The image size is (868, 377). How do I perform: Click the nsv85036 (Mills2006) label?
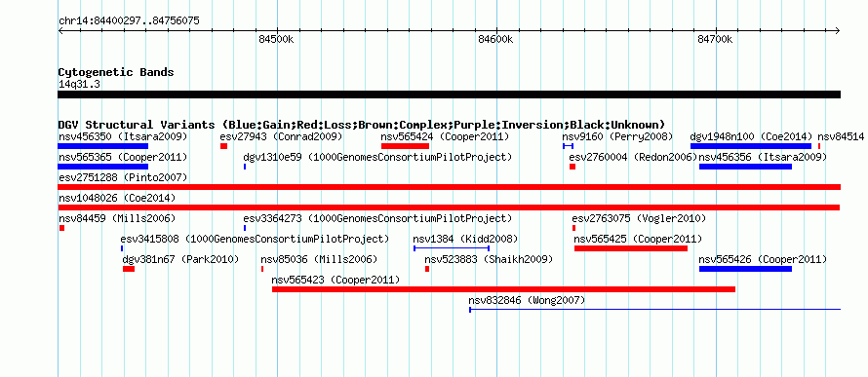pos(320,259)
